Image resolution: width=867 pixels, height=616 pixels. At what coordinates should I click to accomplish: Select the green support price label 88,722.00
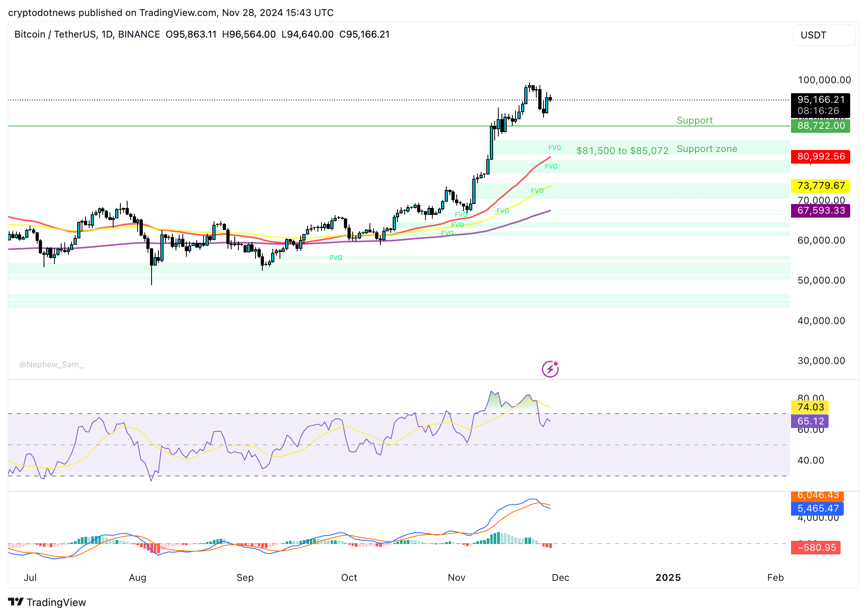tap(821, 126)
